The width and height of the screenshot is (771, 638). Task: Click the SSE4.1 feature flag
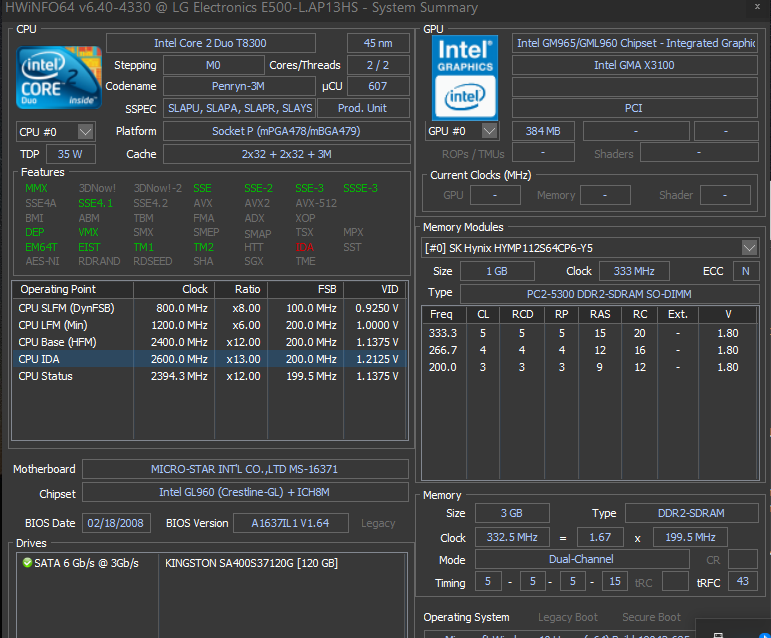95,203
